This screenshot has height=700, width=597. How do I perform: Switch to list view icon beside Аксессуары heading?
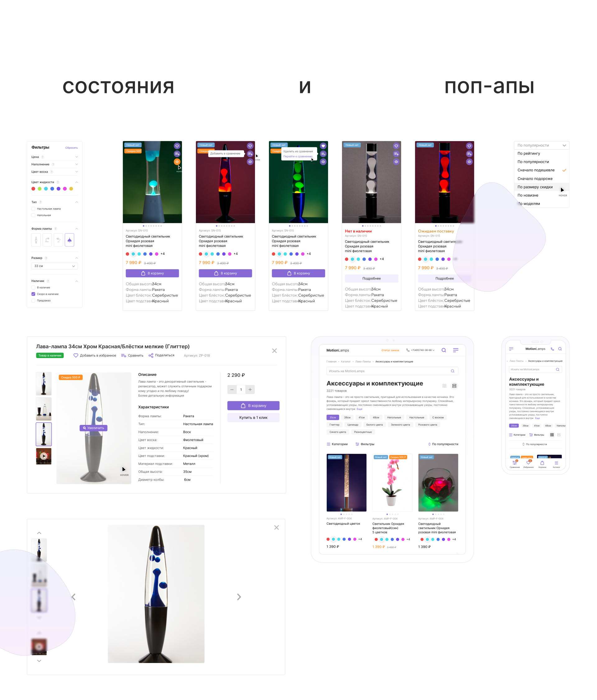[454, 385]
